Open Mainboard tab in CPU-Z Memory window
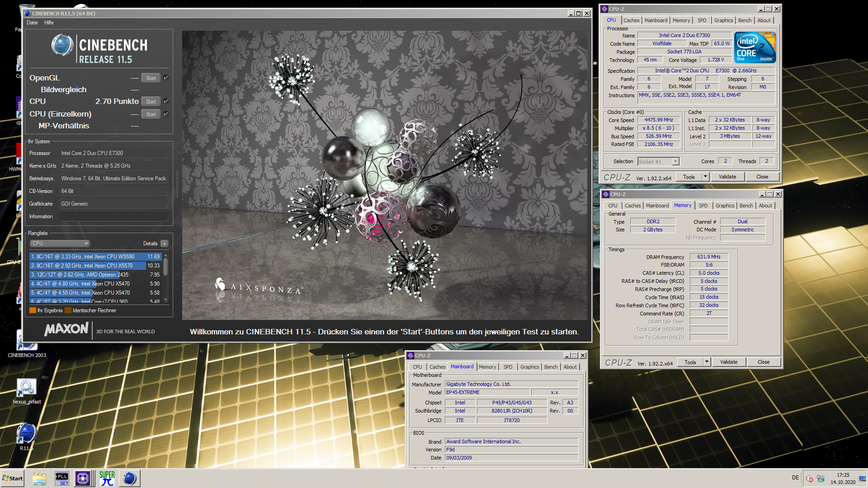Screen dimensions: 868x488 [x=657, y=206]
